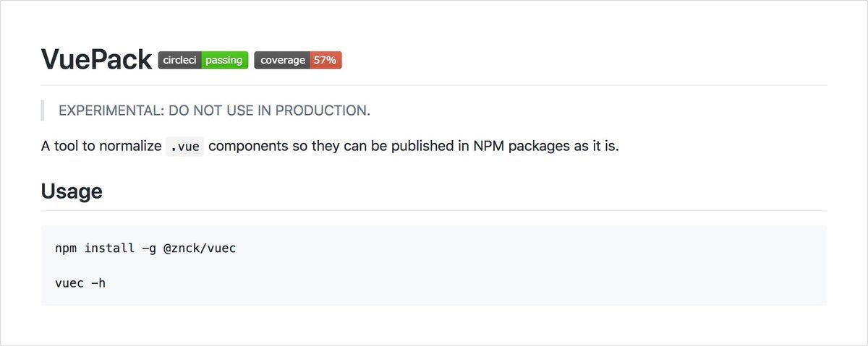Click the red 57% coverage segment
868x346 pixels.
coord(325,60)
